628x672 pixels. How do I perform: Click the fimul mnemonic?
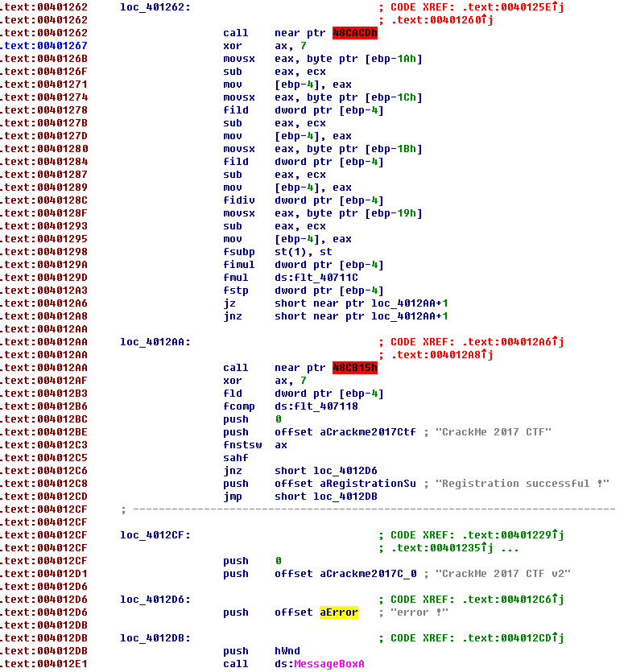pos(239,265)
